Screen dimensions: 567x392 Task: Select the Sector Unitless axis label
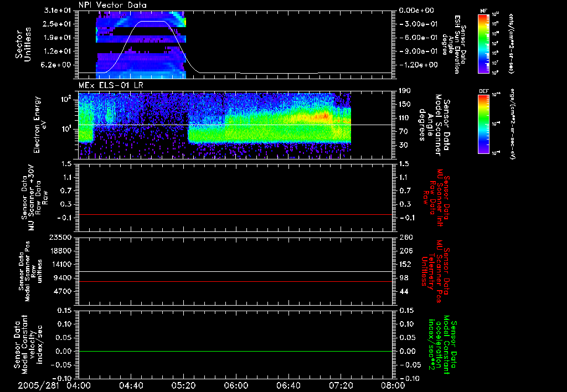pyautogui.click(x=23, y=44)
